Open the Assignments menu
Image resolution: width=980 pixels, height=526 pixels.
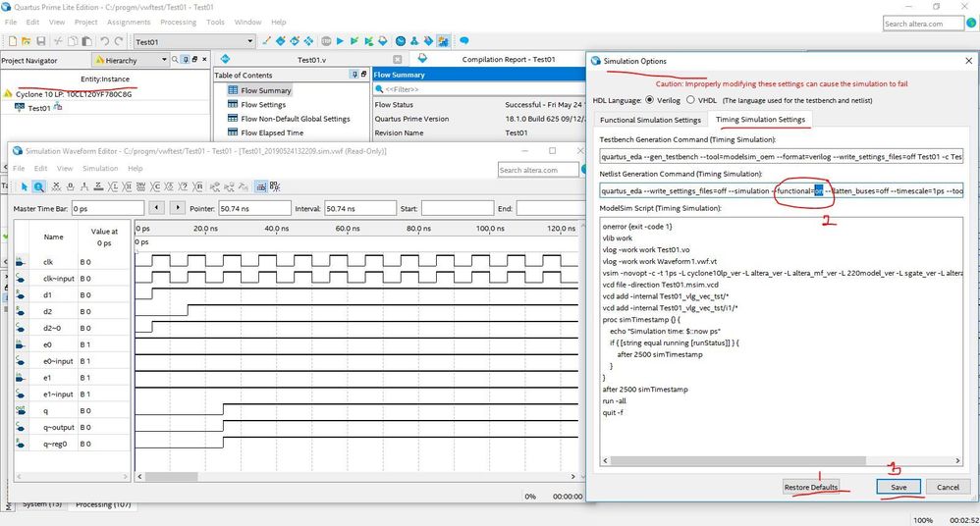point(129,22)
